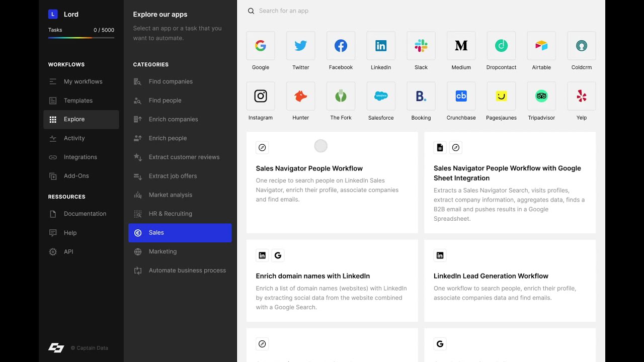Open the Templates page

[x=82, y=101]
